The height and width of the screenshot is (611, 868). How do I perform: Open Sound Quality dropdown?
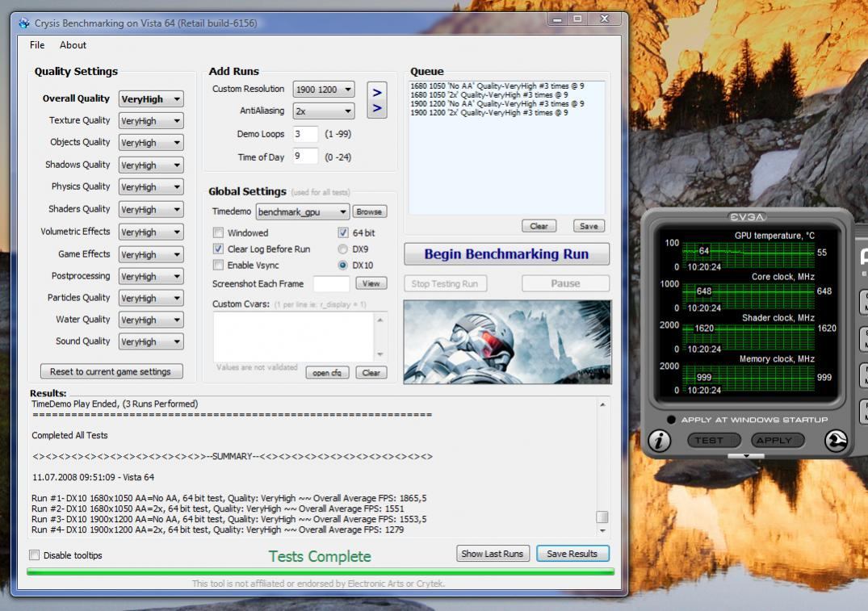[151, 341]
